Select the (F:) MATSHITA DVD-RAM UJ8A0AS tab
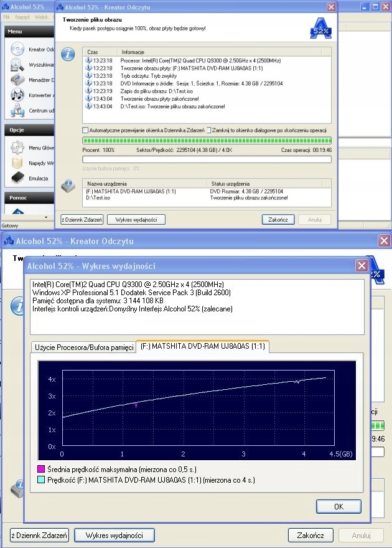392x548 pixels. click(202, 346)
